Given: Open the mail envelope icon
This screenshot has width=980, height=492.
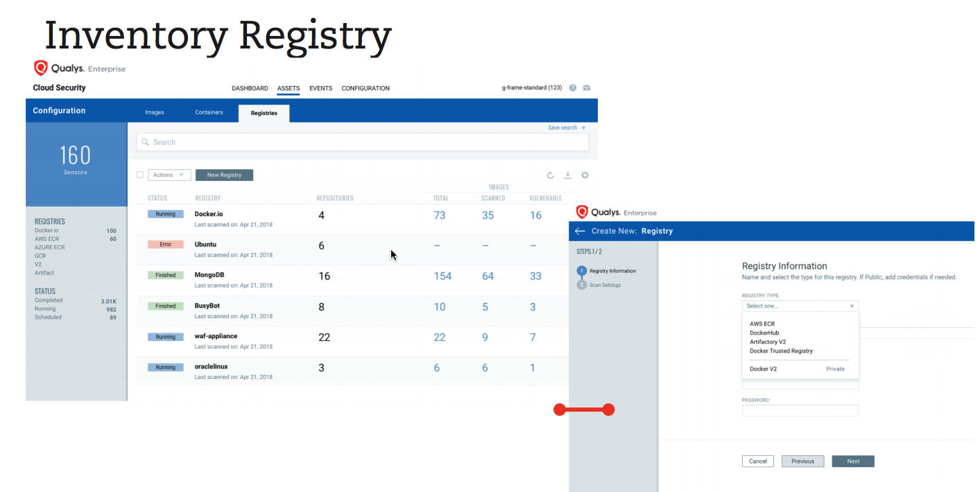Looking at the screenshot, I should point(587,88).
